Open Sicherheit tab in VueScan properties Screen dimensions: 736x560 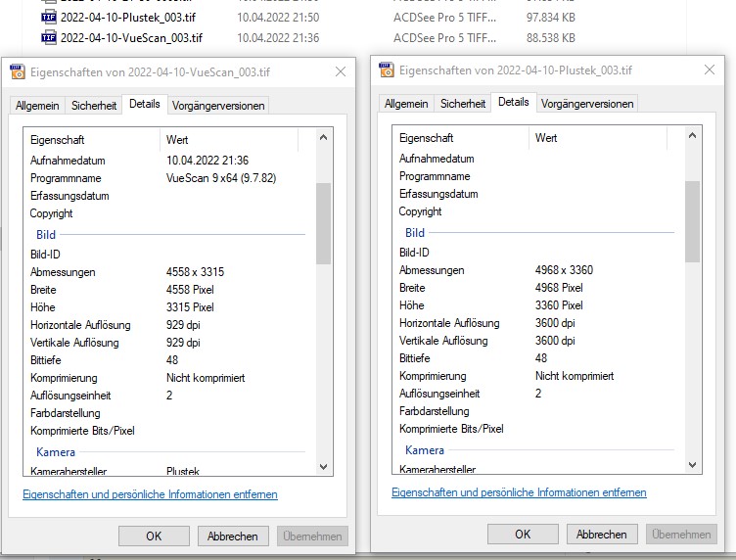click(x=94, y=106)
